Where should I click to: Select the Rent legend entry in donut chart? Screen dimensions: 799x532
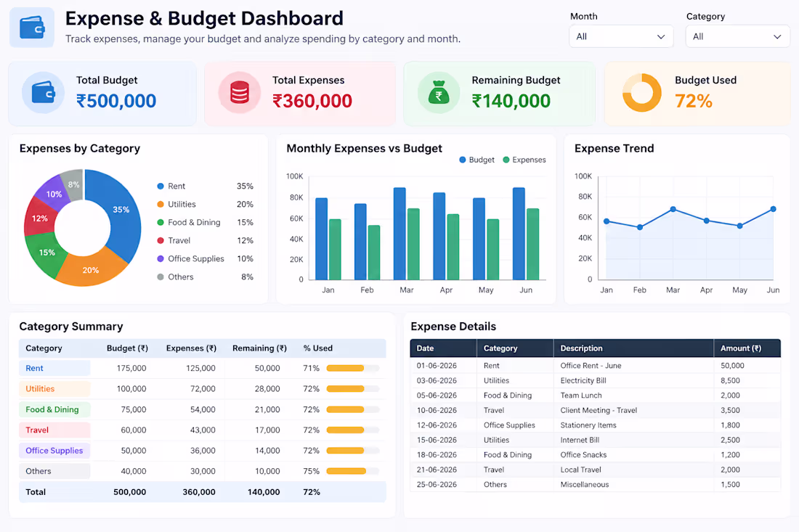click(206, 187)
